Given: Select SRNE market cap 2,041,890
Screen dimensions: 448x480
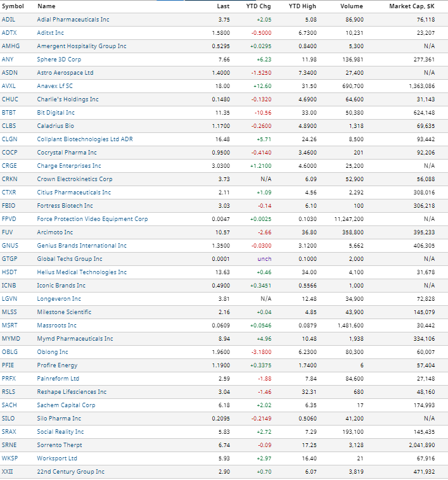Looking at the screenshot, I should coord(421,445).
